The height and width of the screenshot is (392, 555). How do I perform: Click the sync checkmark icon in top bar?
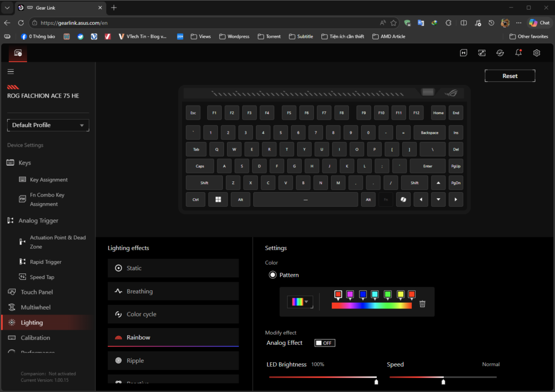click(x=500, y=53)
